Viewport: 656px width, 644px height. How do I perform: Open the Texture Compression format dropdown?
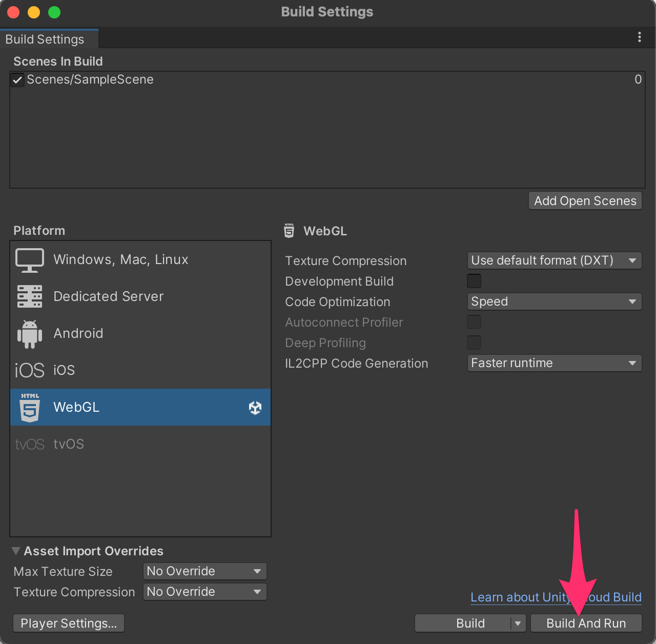555,260
